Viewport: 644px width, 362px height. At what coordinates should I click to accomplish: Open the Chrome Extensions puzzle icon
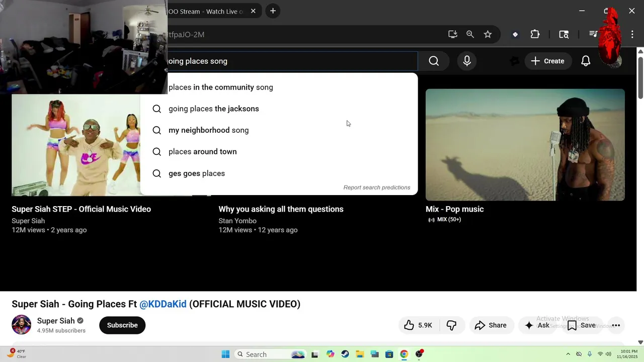point(535,34)
